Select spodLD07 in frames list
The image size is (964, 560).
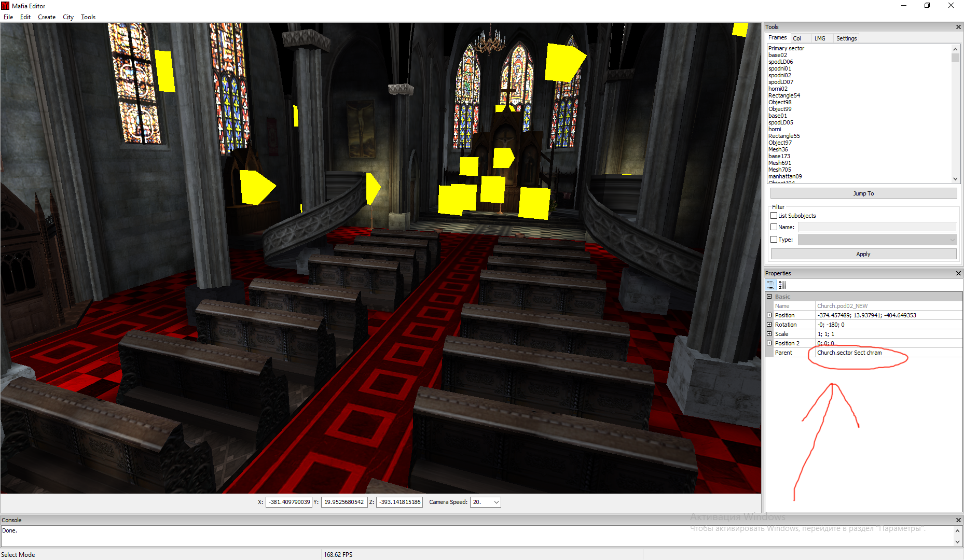780,82
